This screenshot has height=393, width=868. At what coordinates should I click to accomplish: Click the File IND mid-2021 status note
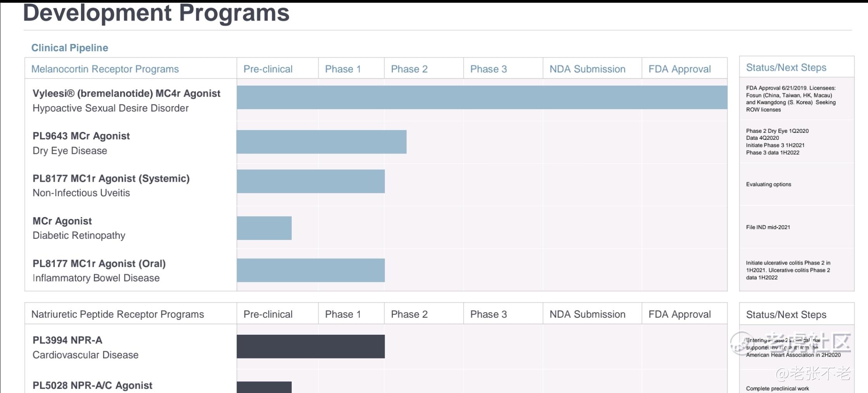[768, 227]
